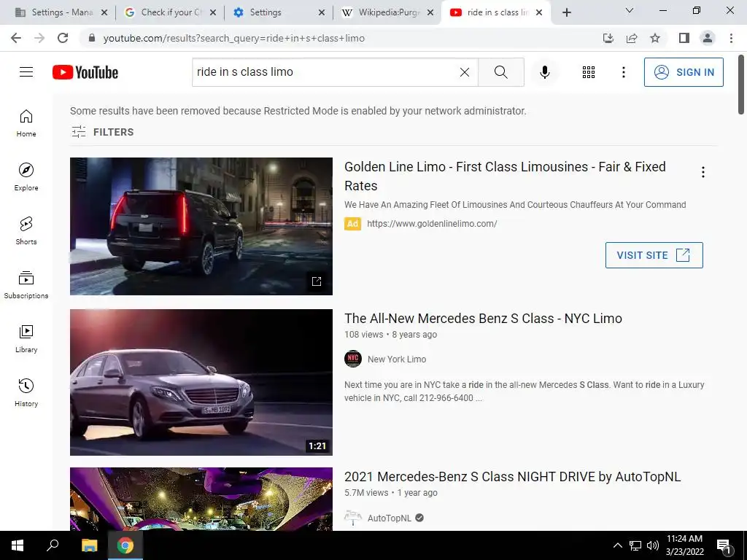The image size is (747, 560).
Task: Open History in the sidebar
Action: [26, 392]
